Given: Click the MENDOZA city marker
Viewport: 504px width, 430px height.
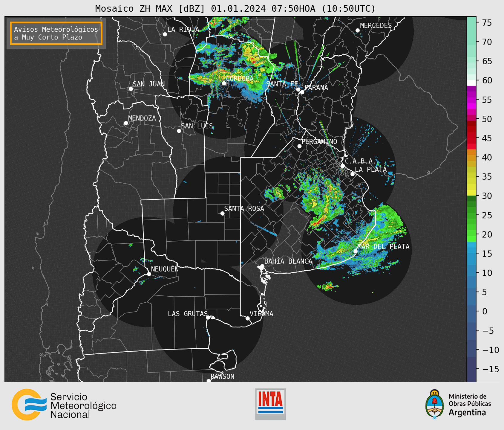Looking at the screenshot, I should 126,123.
